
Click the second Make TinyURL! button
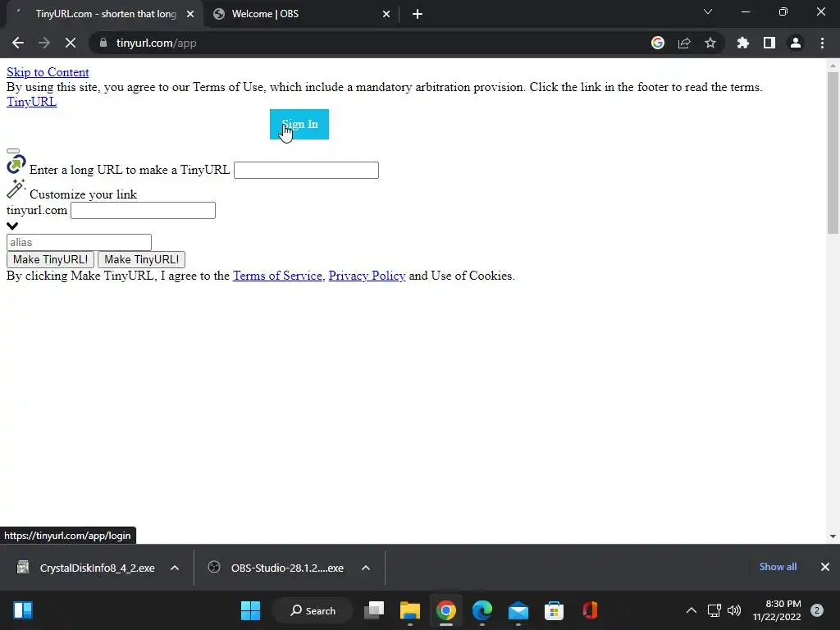pos(141,260)
